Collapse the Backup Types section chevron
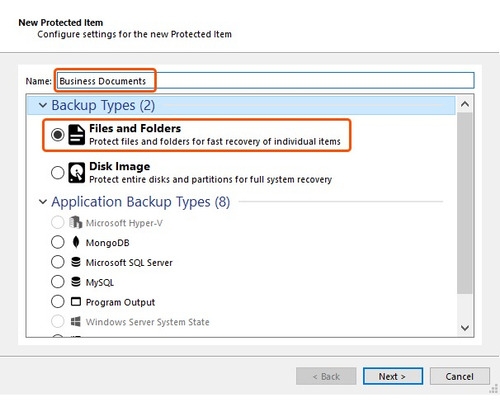 point(43,105)
